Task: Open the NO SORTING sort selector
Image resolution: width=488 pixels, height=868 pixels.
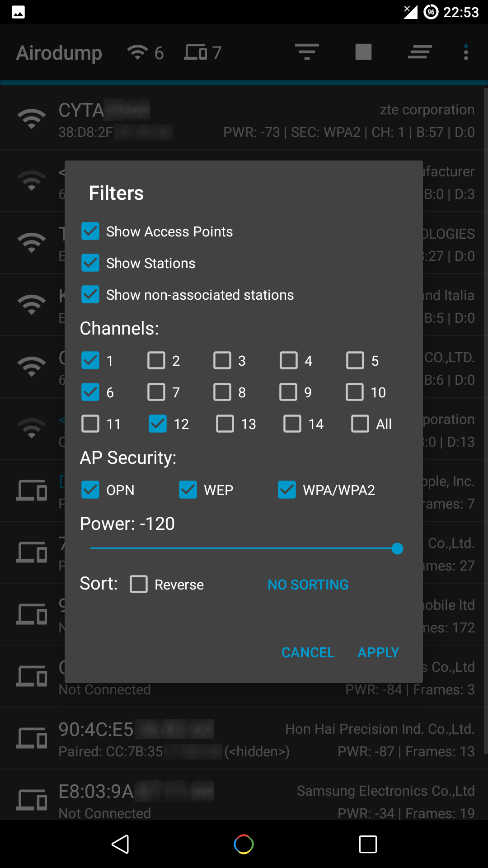Action: [x=308, y=585]
